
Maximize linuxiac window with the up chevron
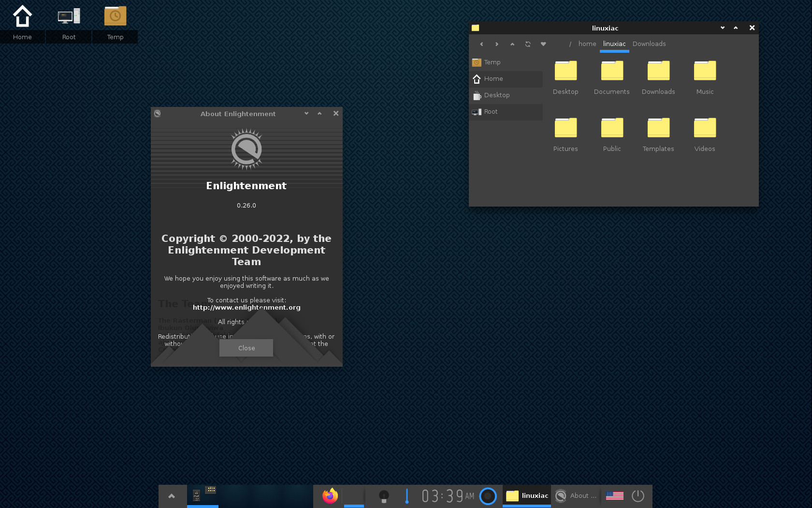point(736,28)
